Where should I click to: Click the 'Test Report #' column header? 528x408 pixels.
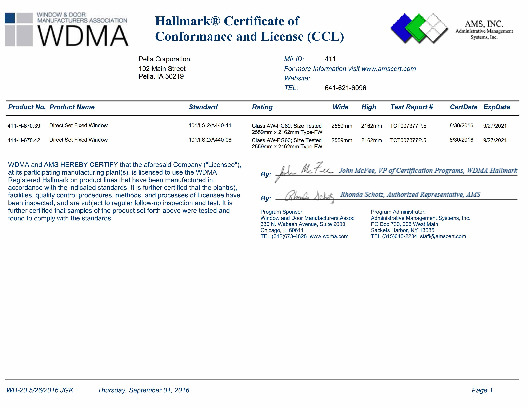click(411, 107)
